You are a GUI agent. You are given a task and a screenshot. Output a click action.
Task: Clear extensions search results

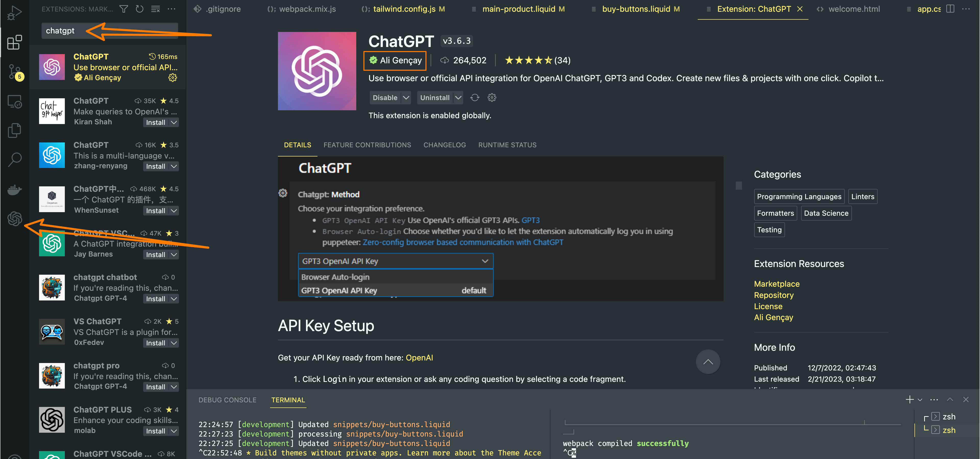point(156,9)
